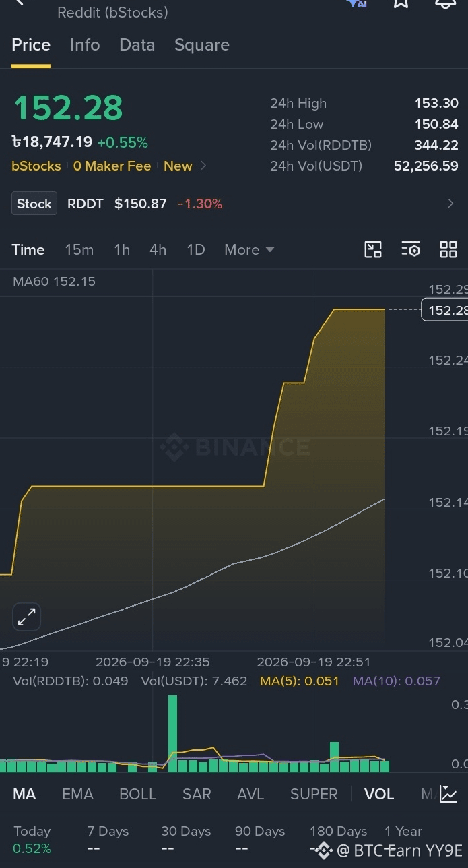Image resolution: width=468 pixels, height=868 pixels.
Task: Select the 15m timeframe
Action: pyautogui.click(x=79, y=249)
